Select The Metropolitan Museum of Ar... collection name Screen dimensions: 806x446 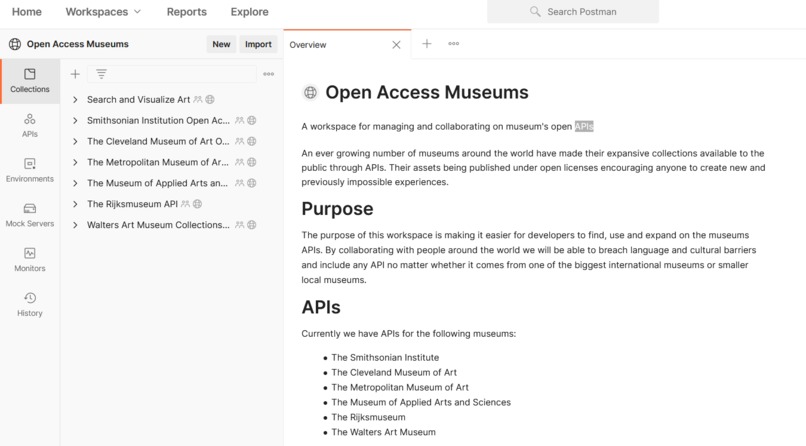(x=158, y=162)
